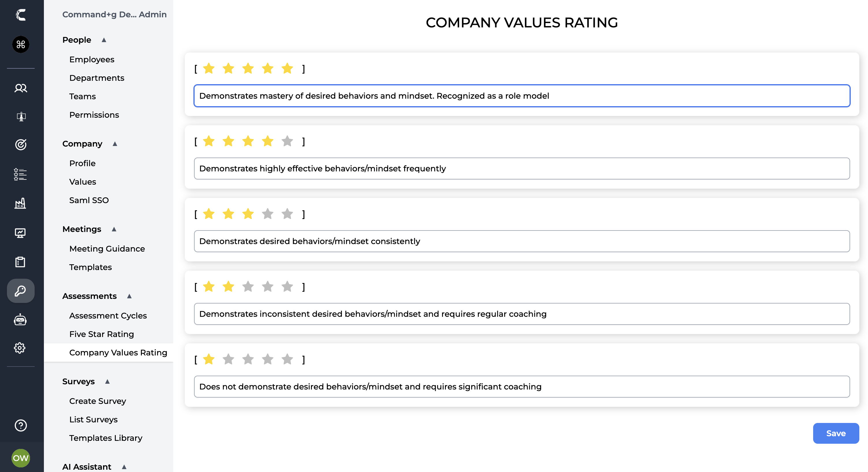Open the Meeting Guidance link

point(107,248)
